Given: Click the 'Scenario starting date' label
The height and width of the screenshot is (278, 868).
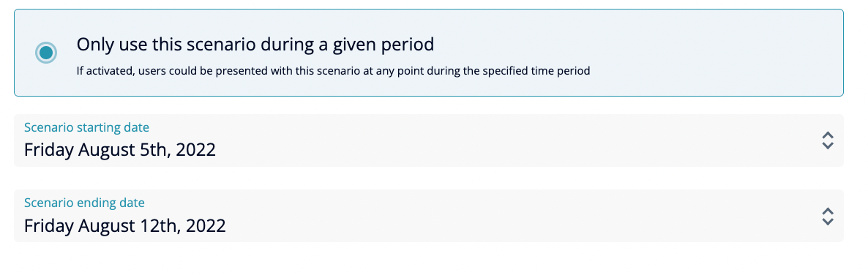Looking at the screenshot, I should [86, 127].
